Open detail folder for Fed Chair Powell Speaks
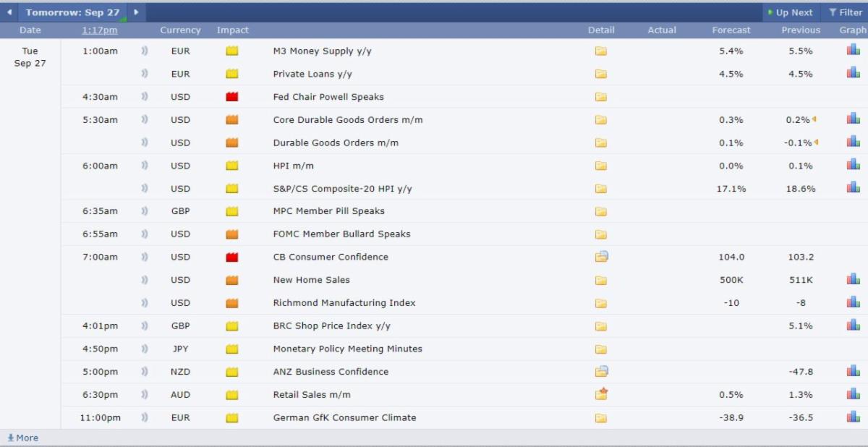 600,97
